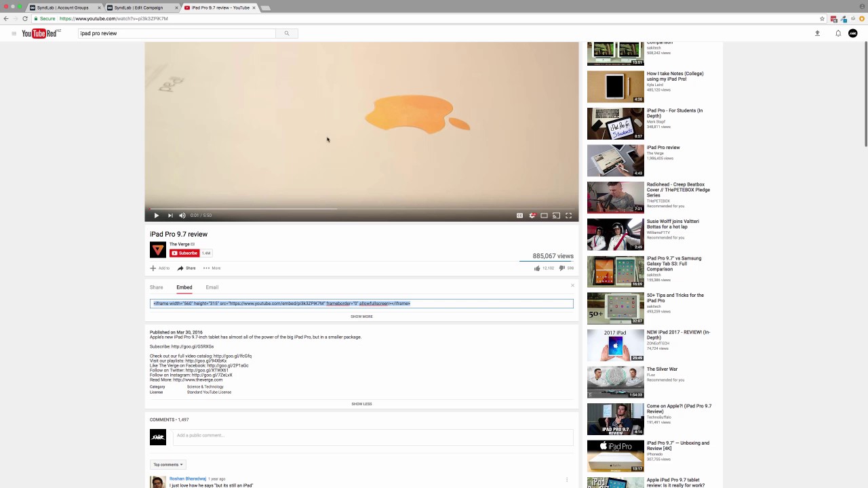Close the iPad Pro 9.7 review tab
This screenshot has width=868, height=488.
tap(254, 7)
